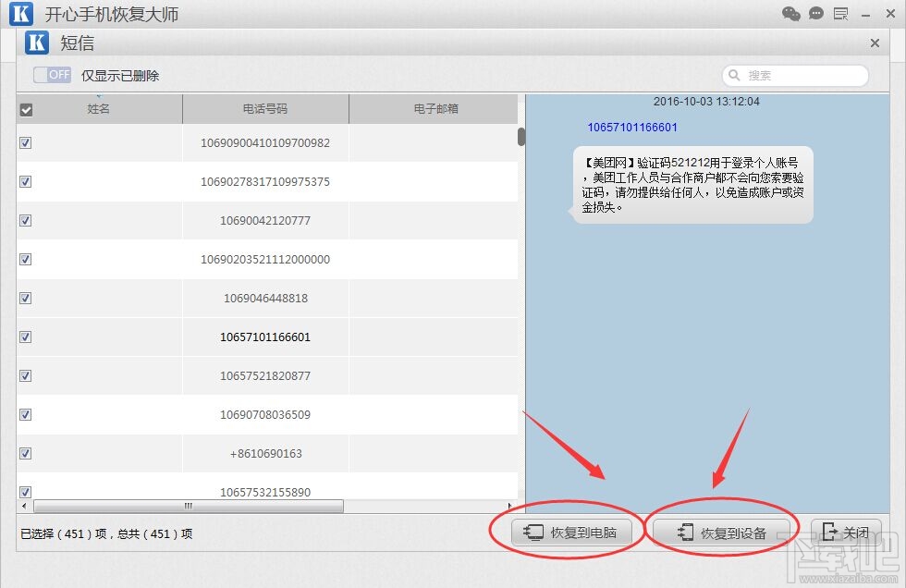The width and height of the screenshot is (906, 588).
Task: Select the 10657101166601 message row
Action: coord(265,337)
